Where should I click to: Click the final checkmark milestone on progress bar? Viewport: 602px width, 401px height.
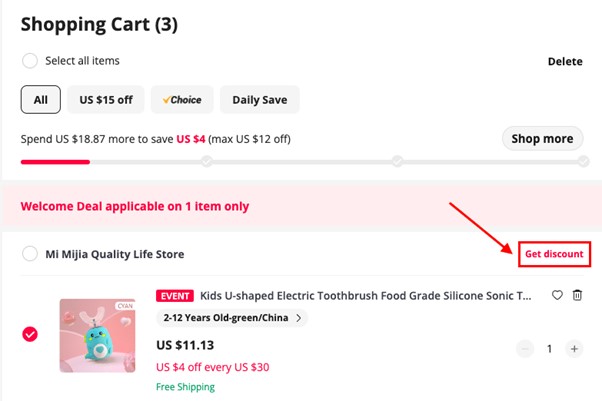click(x=584, y=161)
